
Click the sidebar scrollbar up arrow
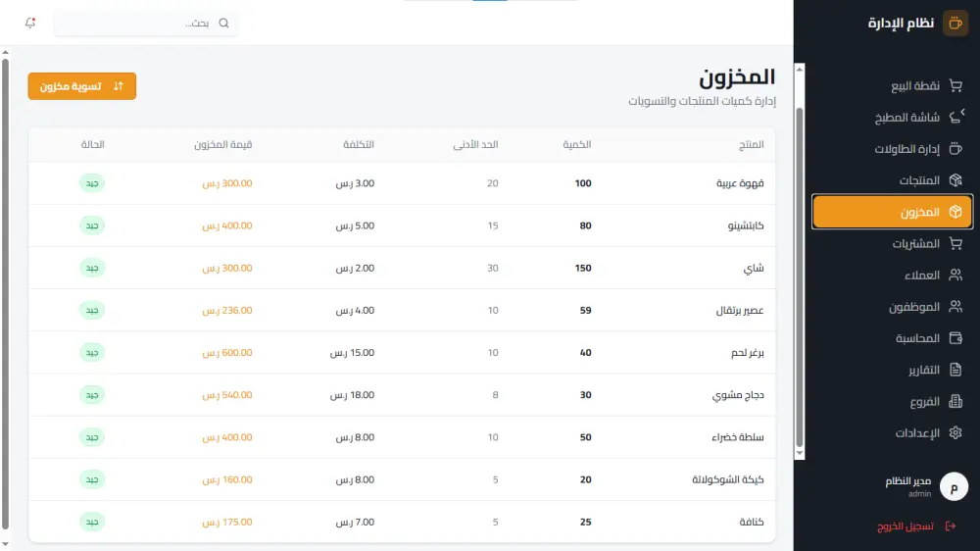tap(799, 70)
